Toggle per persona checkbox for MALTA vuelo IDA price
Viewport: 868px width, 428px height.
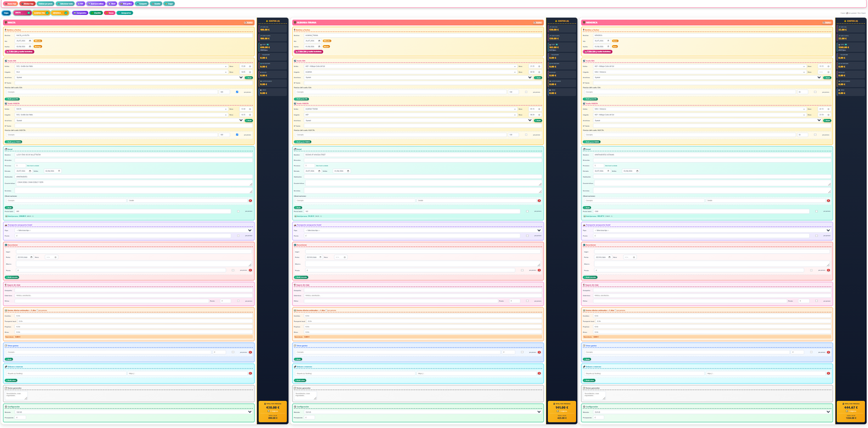(x=237, y=92)
